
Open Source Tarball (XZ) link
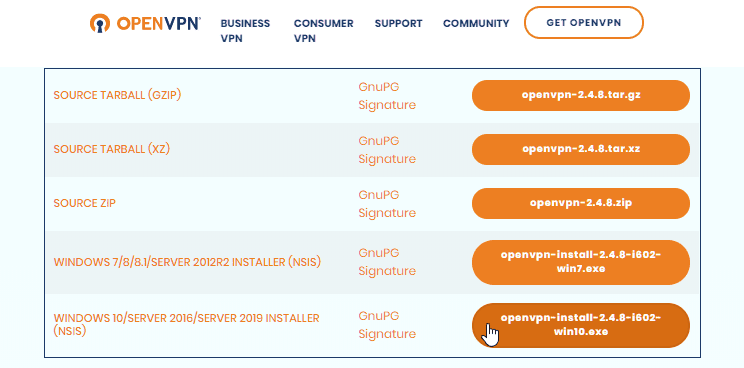[112, 149]
